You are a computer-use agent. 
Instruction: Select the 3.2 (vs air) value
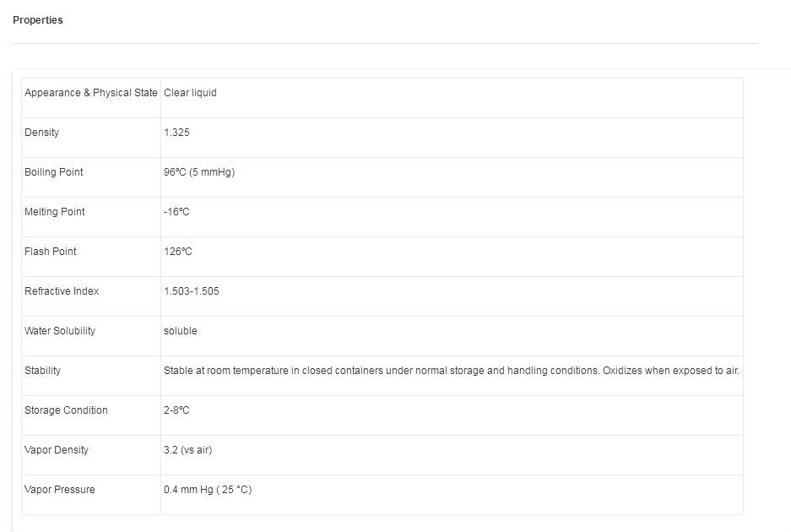tap(187, 450)
